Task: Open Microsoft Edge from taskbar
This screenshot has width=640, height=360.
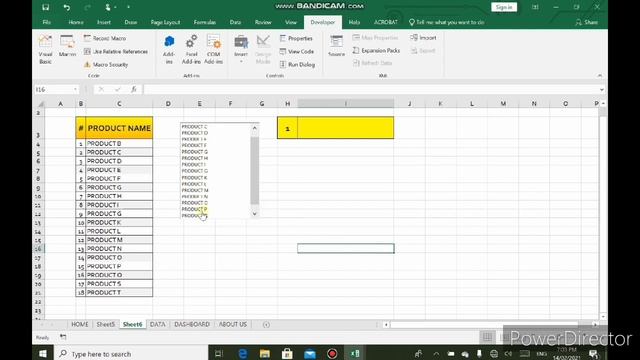Action: (242, 353)
